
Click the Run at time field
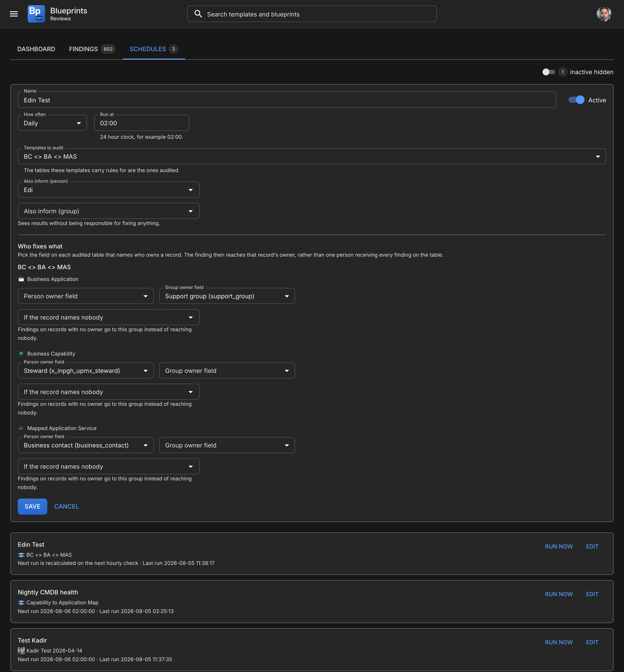pyautogui.click(x=141, y=123)
